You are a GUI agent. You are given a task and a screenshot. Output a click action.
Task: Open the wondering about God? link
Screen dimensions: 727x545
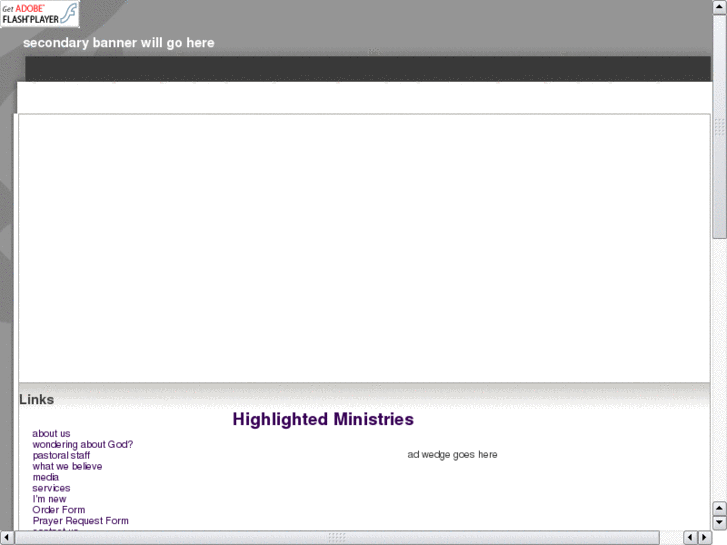coord(83,444)
